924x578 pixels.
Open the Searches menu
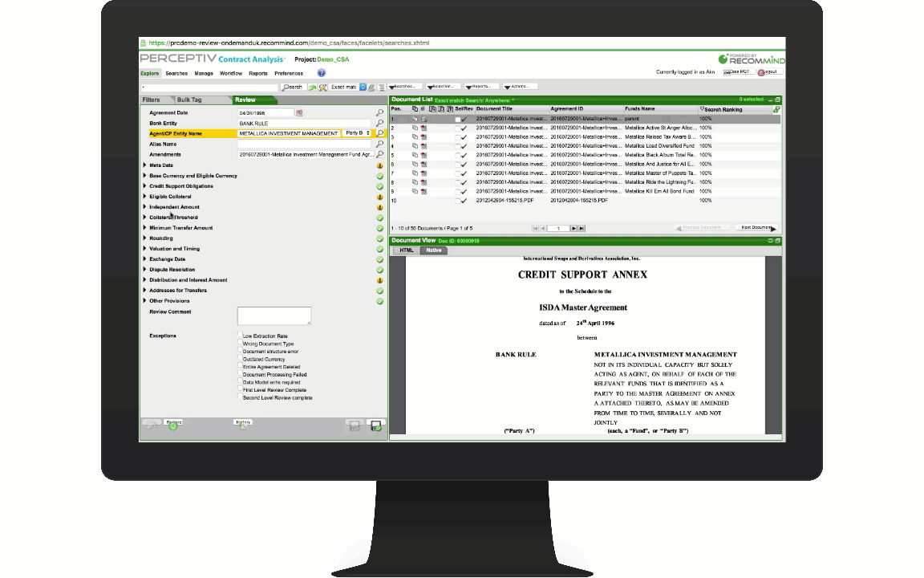(x=176, y=74)
